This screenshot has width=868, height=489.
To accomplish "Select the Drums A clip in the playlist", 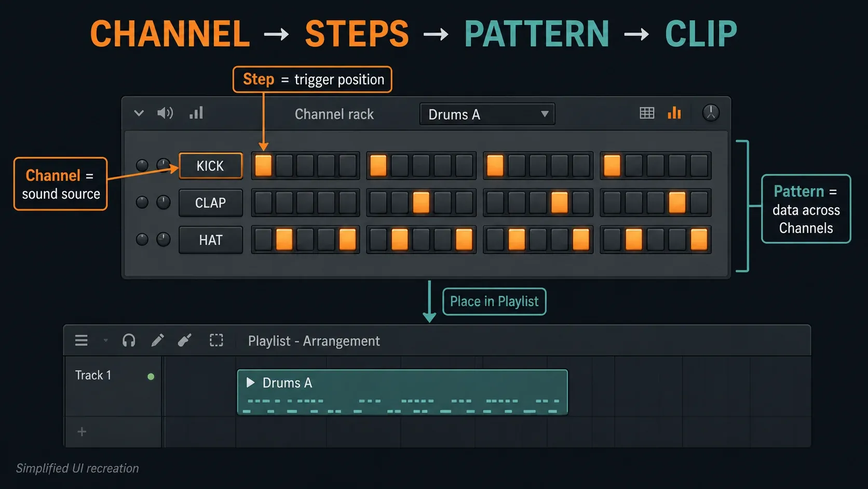I will 402,392.
